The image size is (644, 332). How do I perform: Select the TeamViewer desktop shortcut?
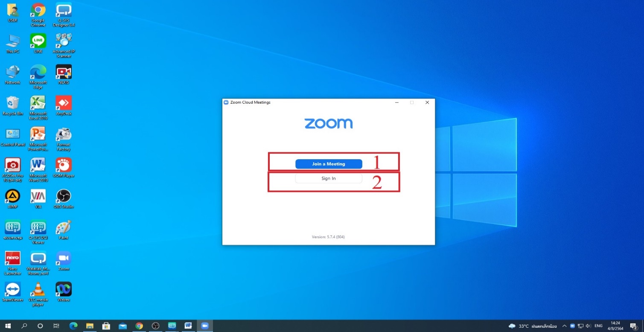13,292
